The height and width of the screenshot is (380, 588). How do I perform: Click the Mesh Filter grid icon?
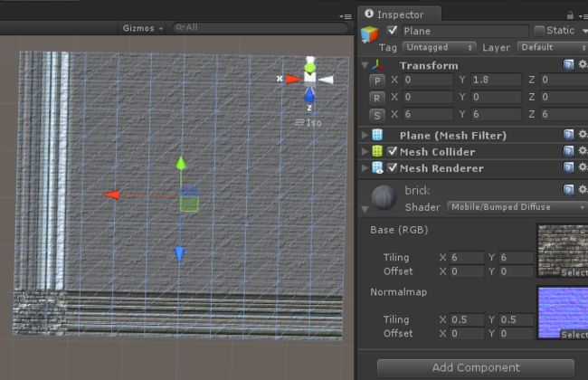coord(377,135)
